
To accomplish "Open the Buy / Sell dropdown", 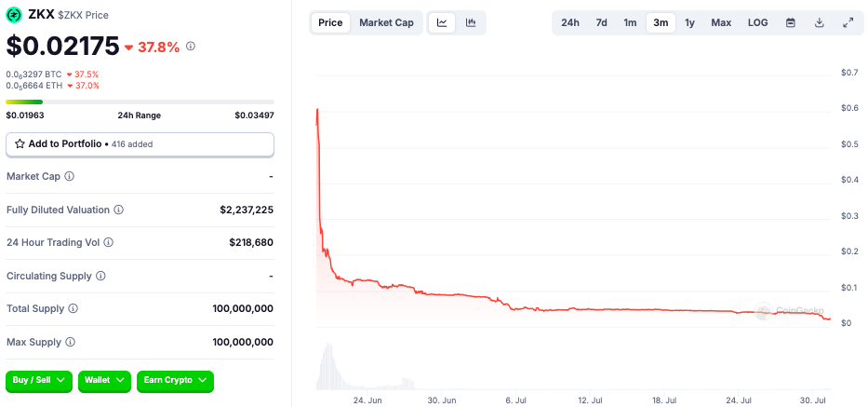I will point(39,380).
